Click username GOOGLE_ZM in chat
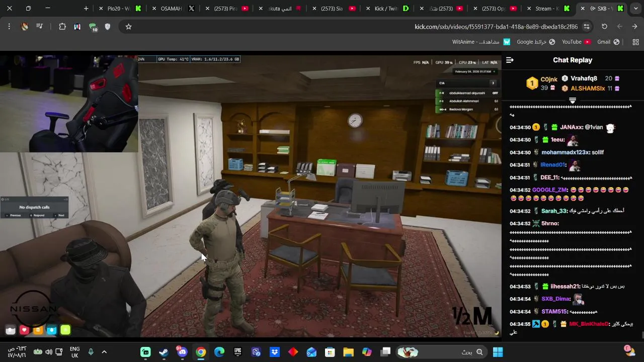Image resolution: width=644 pixels, height=362 pixels. pyautogui.click(x=549, y=190)
